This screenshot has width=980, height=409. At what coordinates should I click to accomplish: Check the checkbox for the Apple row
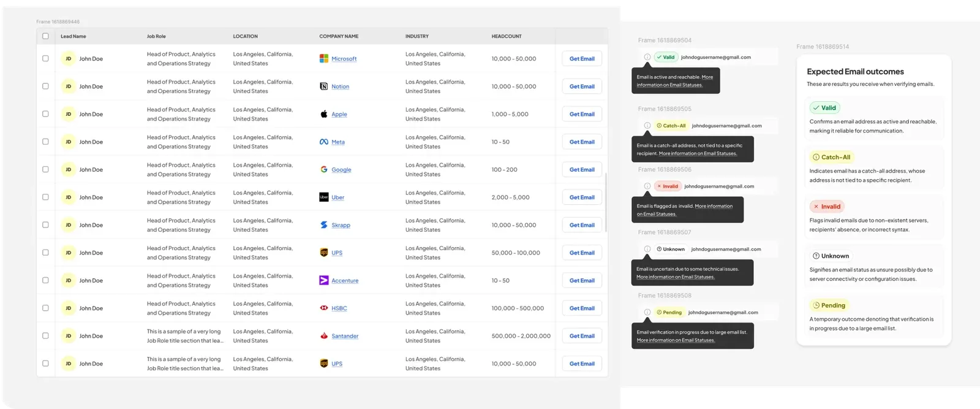pos(45,114)
